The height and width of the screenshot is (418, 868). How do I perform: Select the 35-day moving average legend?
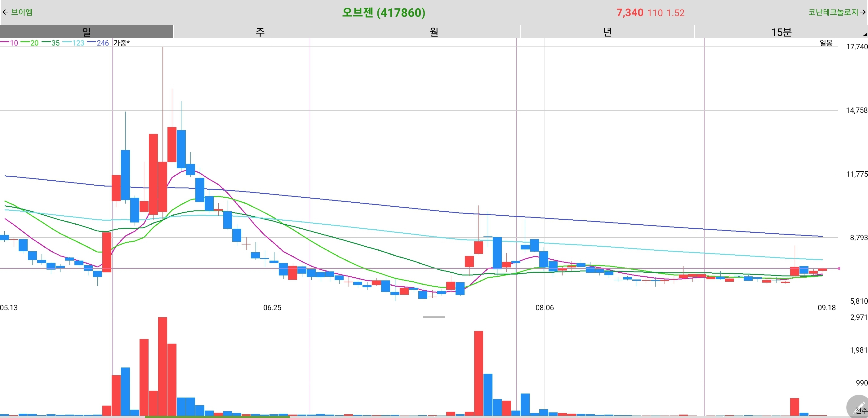point(51,43)
